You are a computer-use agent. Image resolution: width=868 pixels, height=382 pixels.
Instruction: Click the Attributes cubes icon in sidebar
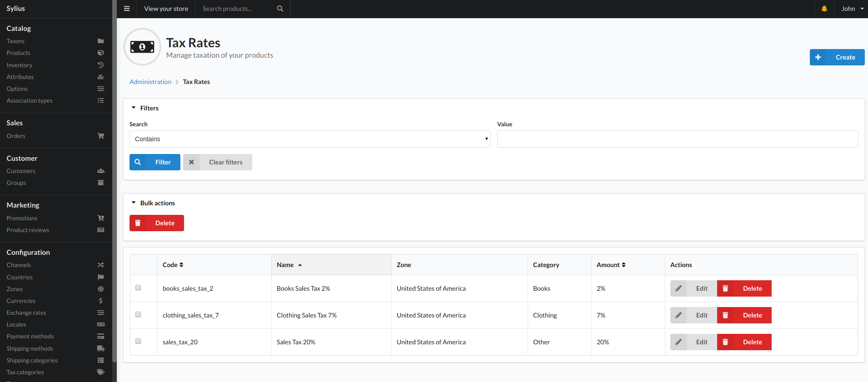pyautogui.click(x=100, y=77)
